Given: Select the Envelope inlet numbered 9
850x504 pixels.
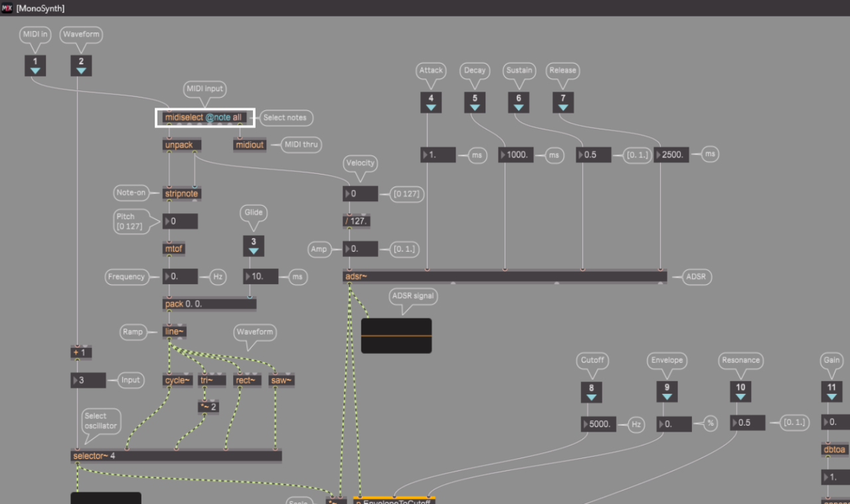Looking at the screenshot, I should pos(667,392).
